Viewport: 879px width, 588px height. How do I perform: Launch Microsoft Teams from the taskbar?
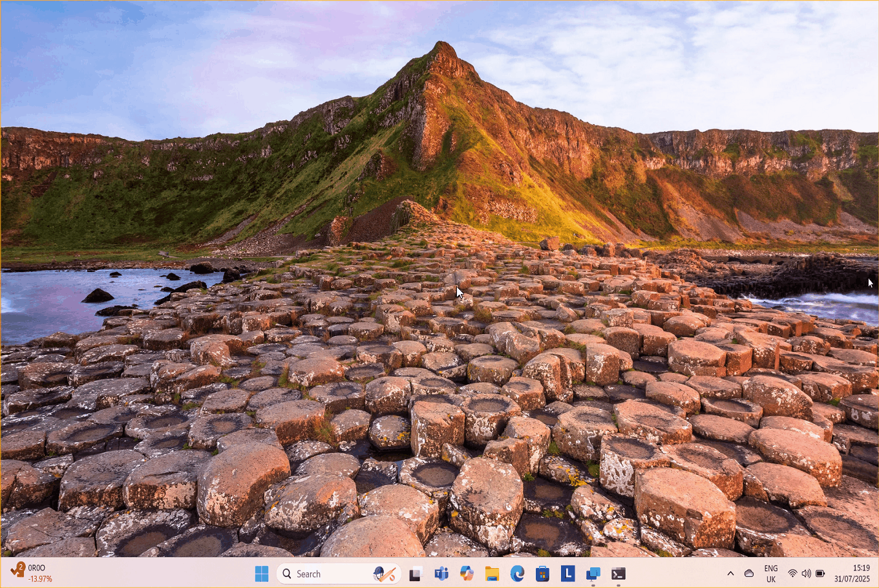tap(441, 574)
